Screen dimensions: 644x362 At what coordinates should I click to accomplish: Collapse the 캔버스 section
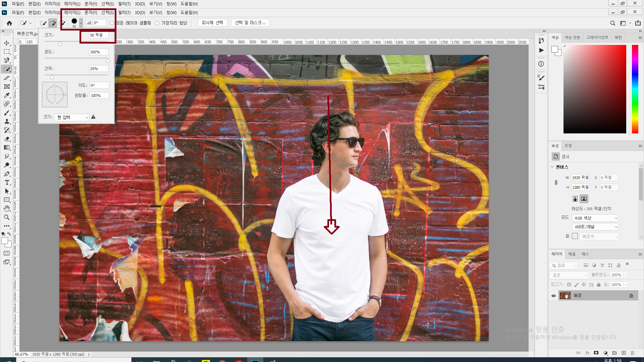[x=552, y=167]
